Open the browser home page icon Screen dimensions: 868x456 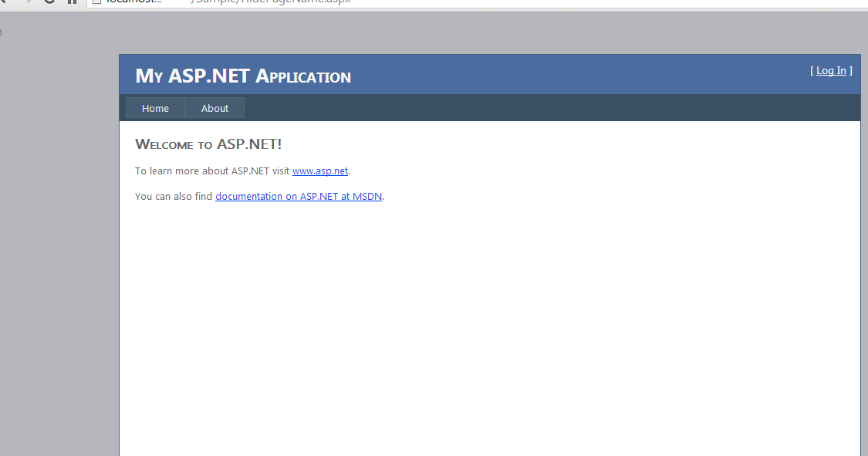coord(72,1)
